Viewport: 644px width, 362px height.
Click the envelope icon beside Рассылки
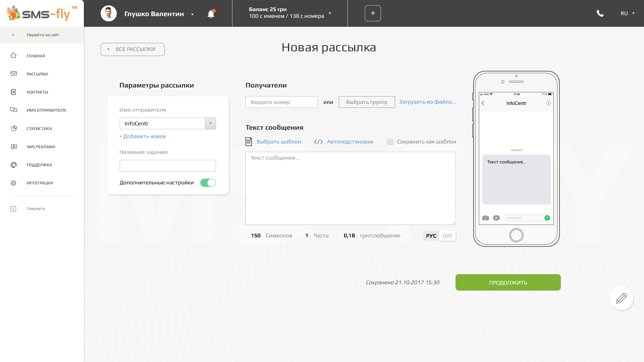(14, 73)
